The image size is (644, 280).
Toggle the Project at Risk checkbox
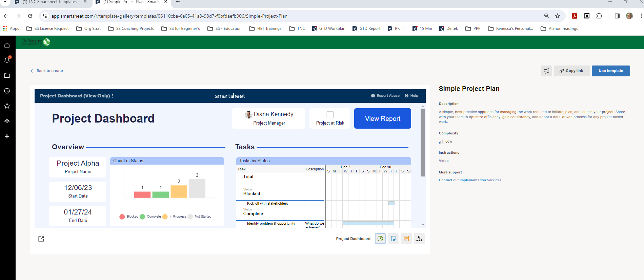(330, 115)
